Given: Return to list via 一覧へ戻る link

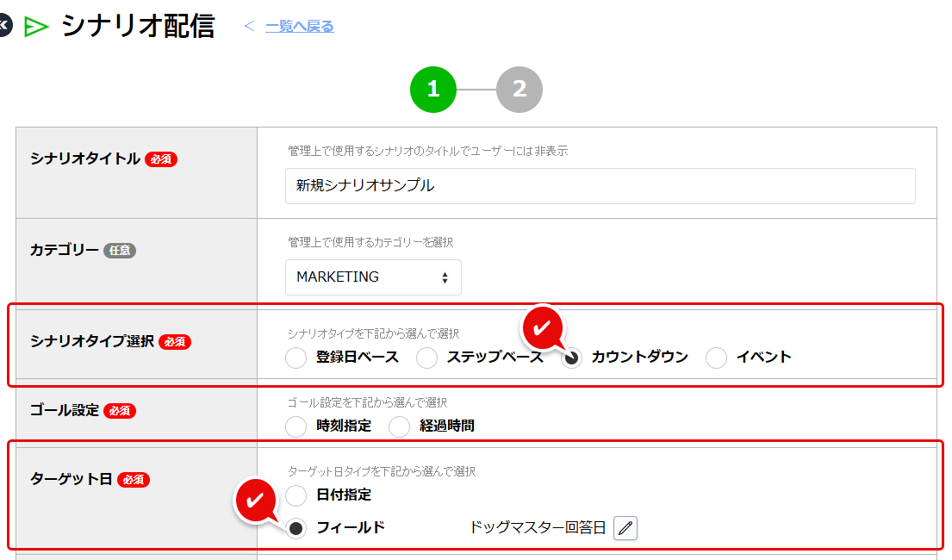Looking at the screenshot, I should pyautogui.click(x=299, y=27).
